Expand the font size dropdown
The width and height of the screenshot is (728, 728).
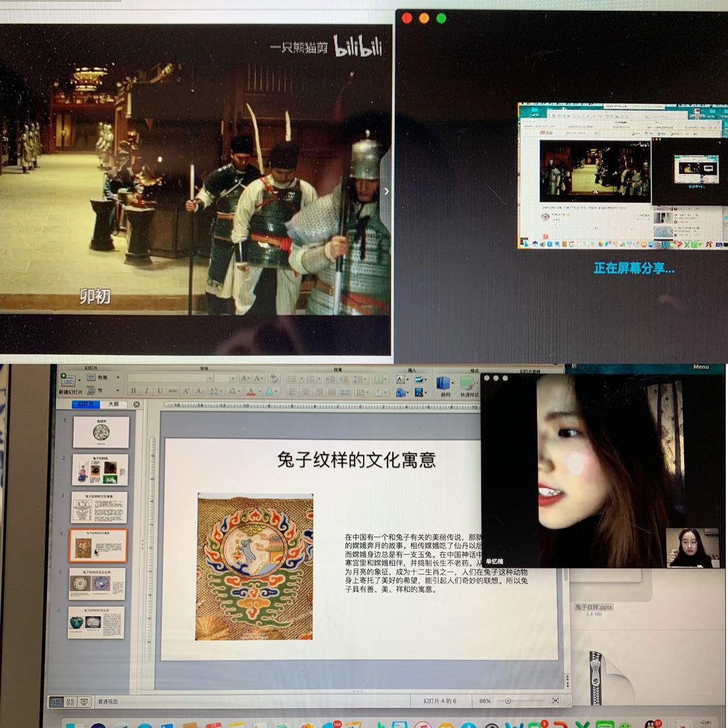pos(233,379)
